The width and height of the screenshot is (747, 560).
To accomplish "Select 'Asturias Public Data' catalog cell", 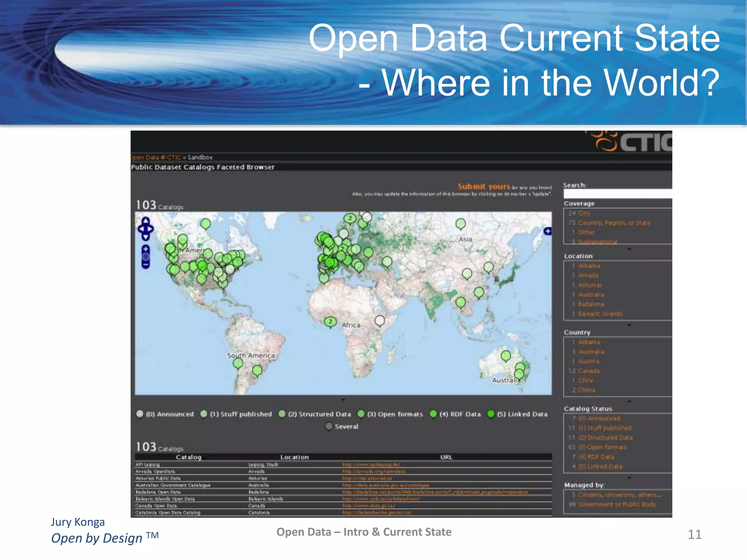I will coord(158,478).
